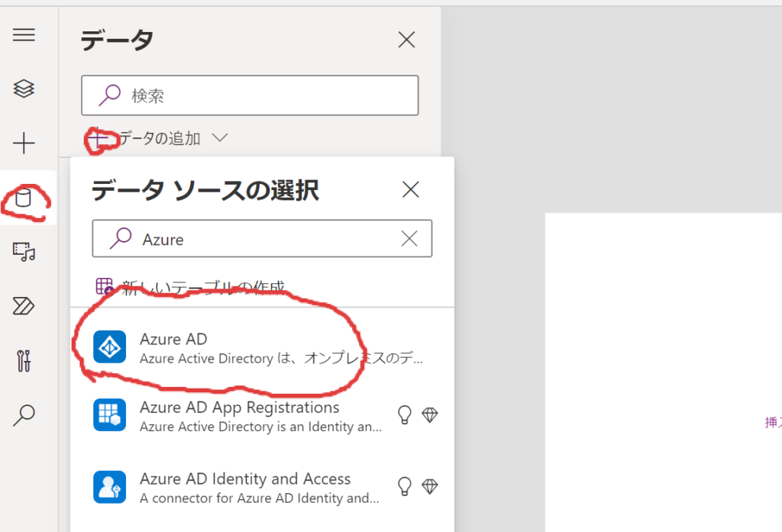Click the 検索 search box in データ panel
This screenshot has height=532, width=782.
(x=250, y=95)
